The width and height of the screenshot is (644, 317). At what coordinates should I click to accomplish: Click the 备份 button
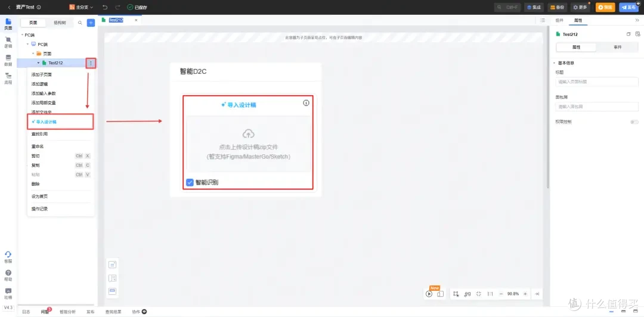(558, 7)
